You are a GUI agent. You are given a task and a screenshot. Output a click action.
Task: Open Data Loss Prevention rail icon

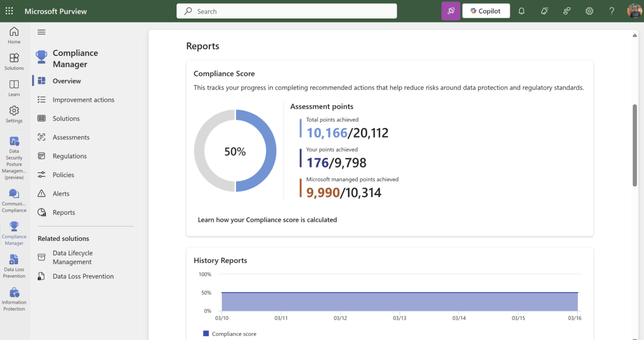pos(14,259)
